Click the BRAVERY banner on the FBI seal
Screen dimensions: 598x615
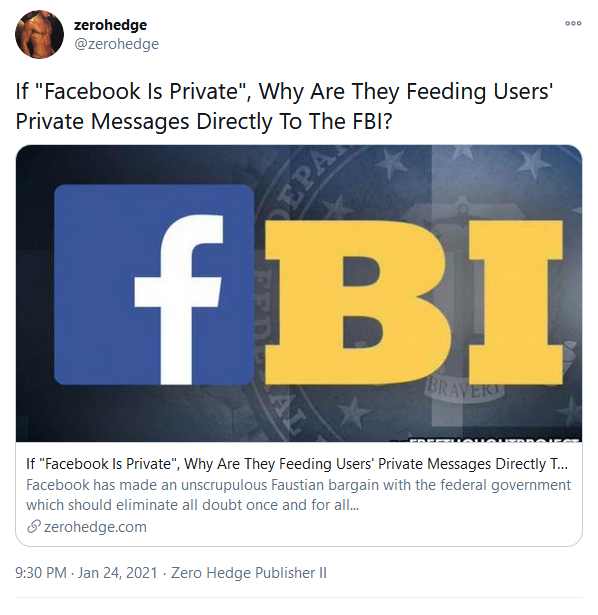465,388
